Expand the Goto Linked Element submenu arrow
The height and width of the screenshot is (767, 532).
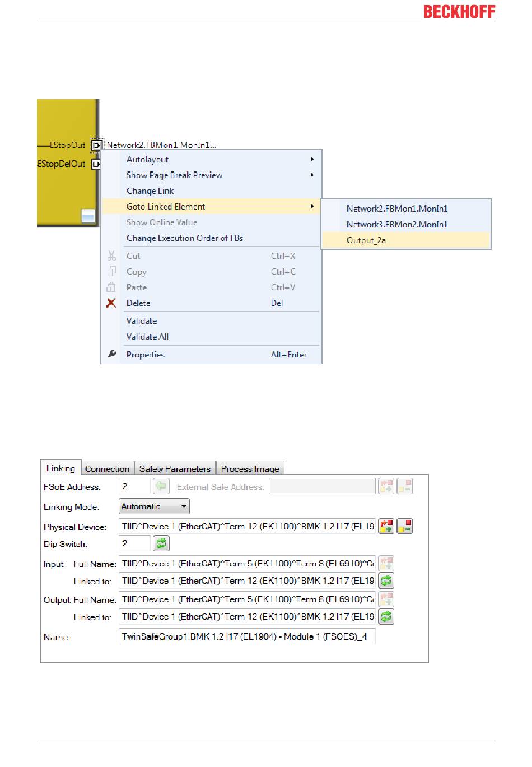pos(312,207)
